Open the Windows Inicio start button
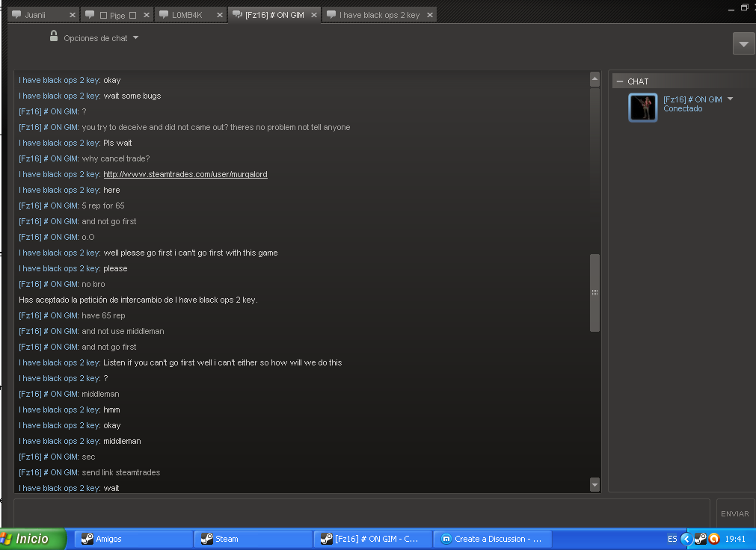This screenshot has width=756, height=550. [32, 539]
